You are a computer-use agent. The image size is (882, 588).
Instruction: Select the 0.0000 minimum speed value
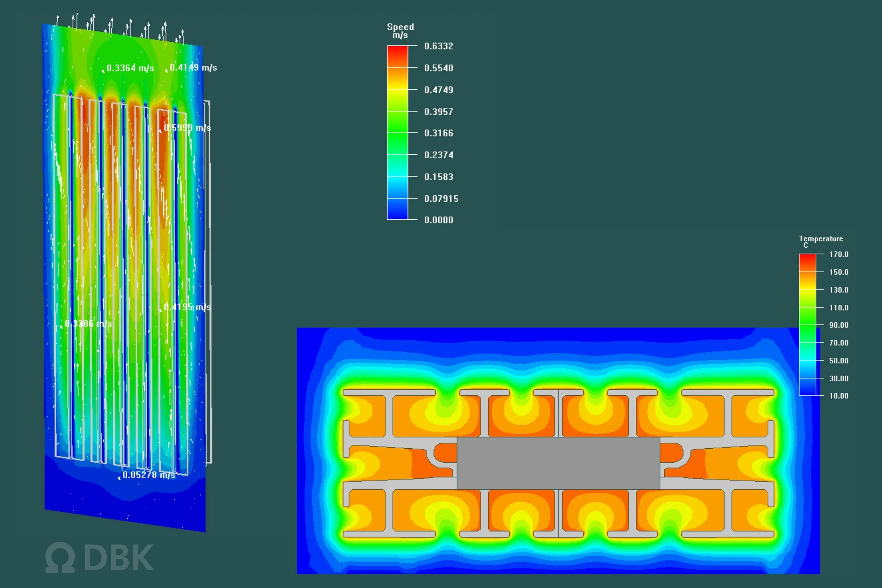point(439,220)
